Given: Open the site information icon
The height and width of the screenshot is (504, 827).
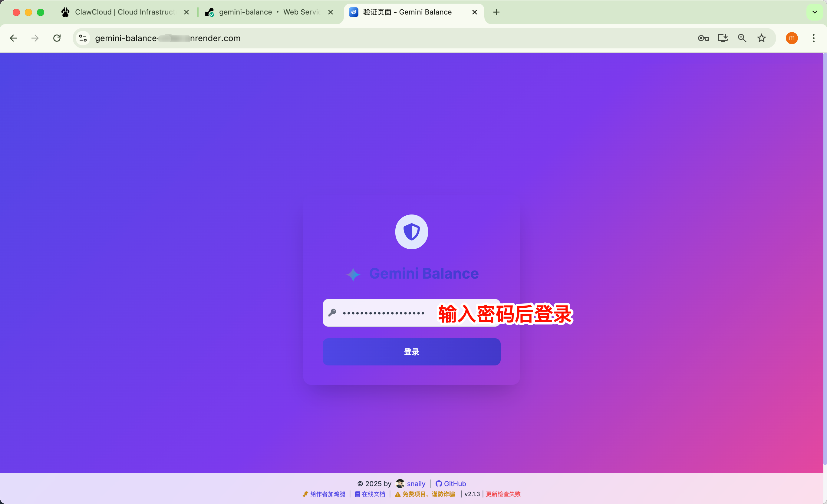Looking at the screenshot, I should point(83,38).
